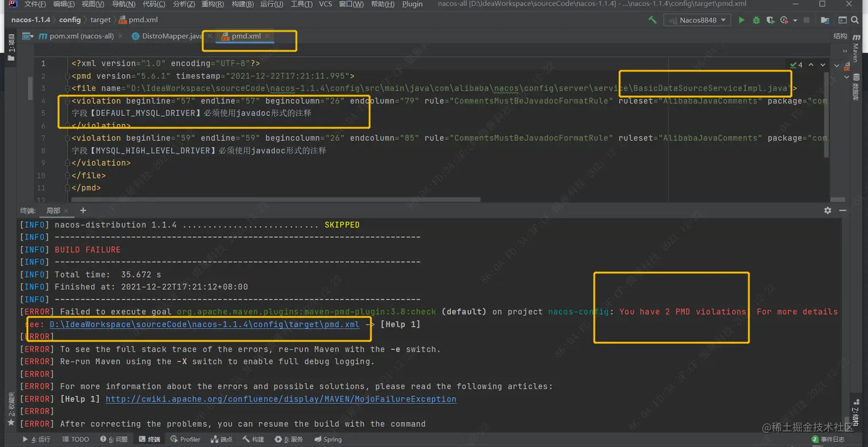Screen dimensions: 868x447
Task: Click the terminal vertical scrollbar
Action: coord(847,423)
